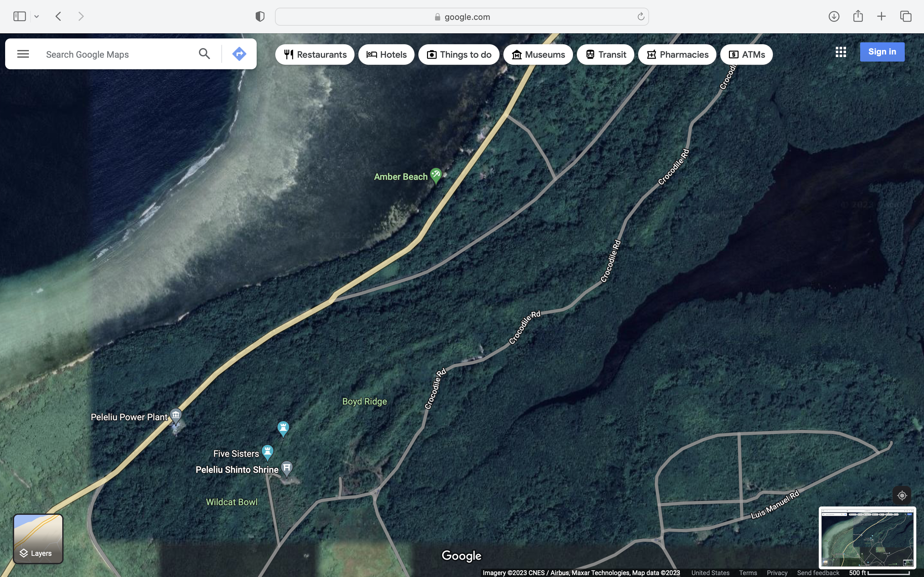Toggle the Layers map view thumbnail

coord(38,539)
